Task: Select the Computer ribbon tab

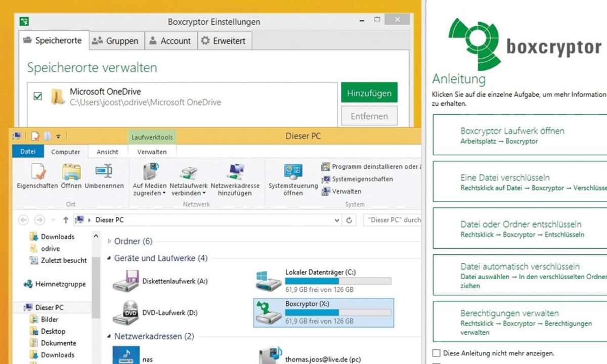Action: [66, 152]
